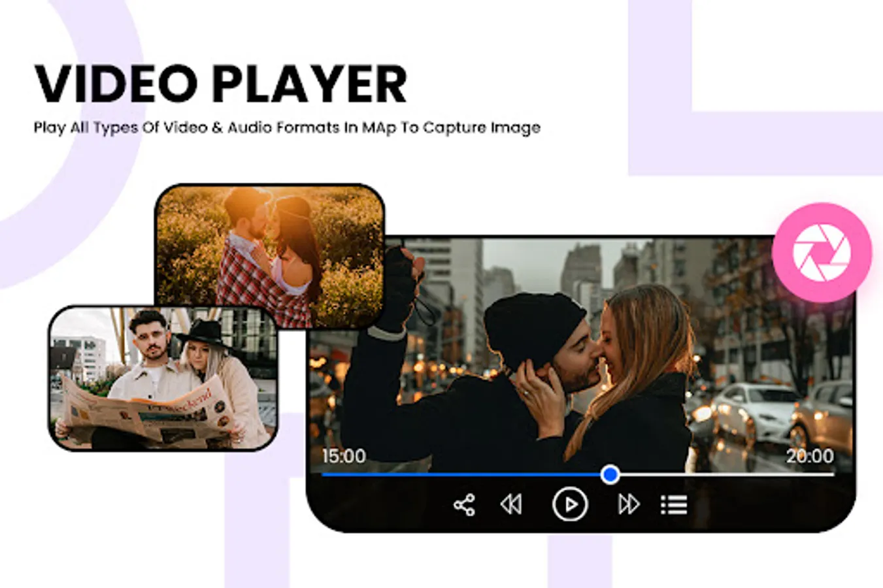
Task: Click the VIDEO PLAYER heading
Action: click(221, 84)
